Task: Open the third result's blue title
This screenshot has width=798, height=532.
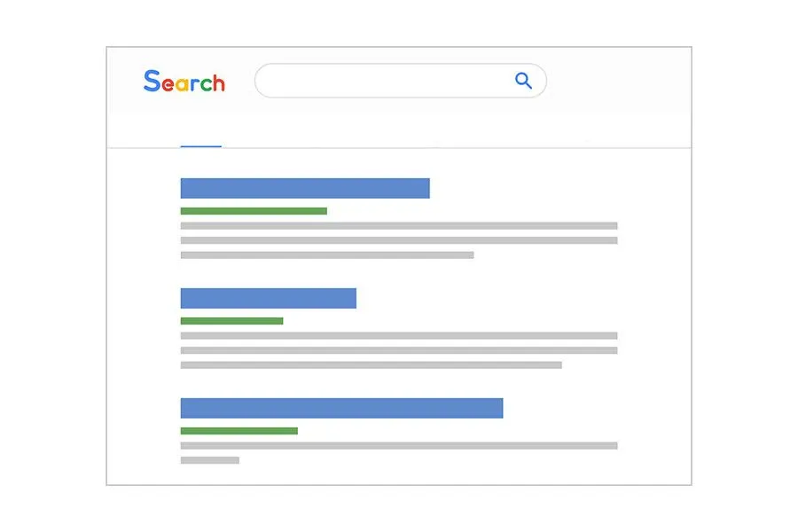Action: (x=341, y=408)
